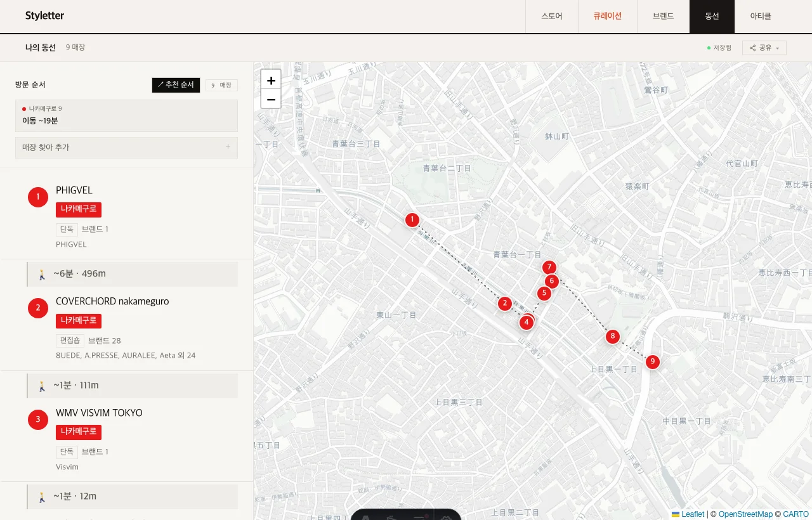Click map marker number 2
The image size is (812, 520).
(x=505, y=304)
